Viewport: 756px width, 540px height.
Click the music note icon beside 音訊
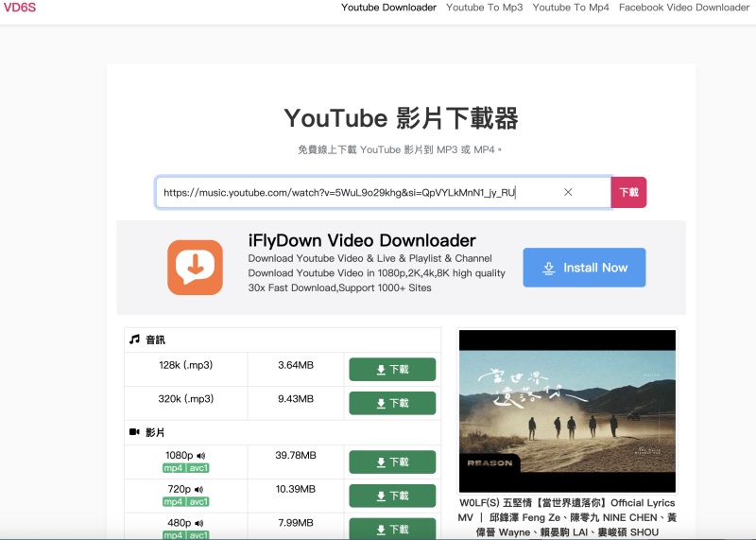[x=134, y=340]
